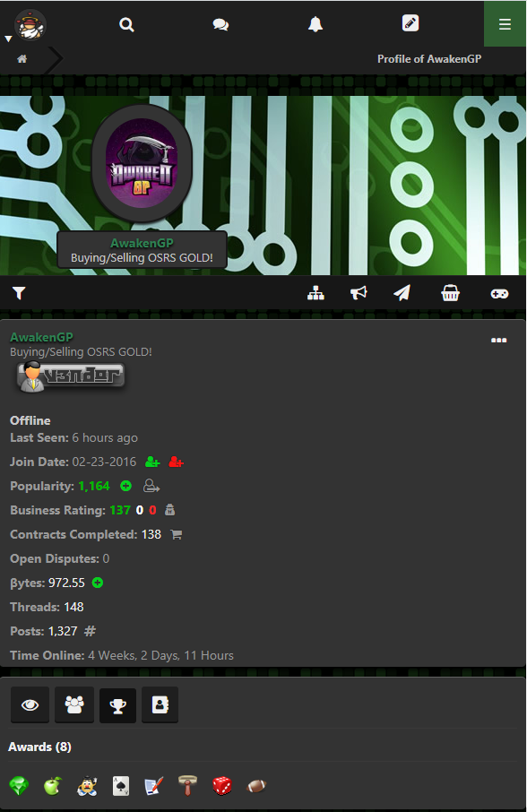The image size is (527, 812).
Task: Click the AwakenGP avatar image
Action: [x=142, y=163]
